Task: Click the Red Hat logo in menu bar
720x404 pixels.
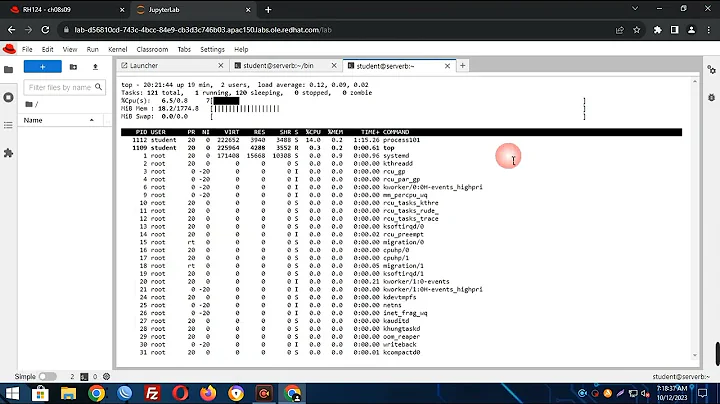Action: coord(9,49)
